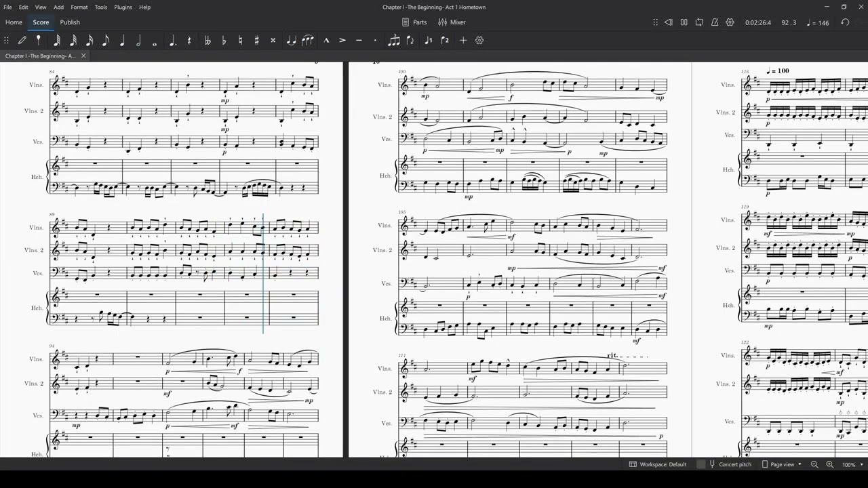This screenshot has width=868, height=488.
Task: Click Workspace: Default in status bar
Action: (658, 464)
